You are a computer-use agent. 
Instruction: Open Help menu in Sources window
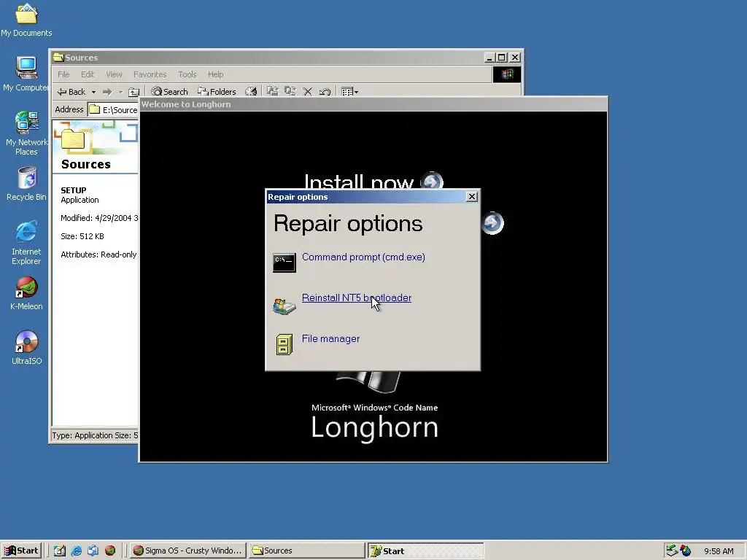click(x=215, y=74)
